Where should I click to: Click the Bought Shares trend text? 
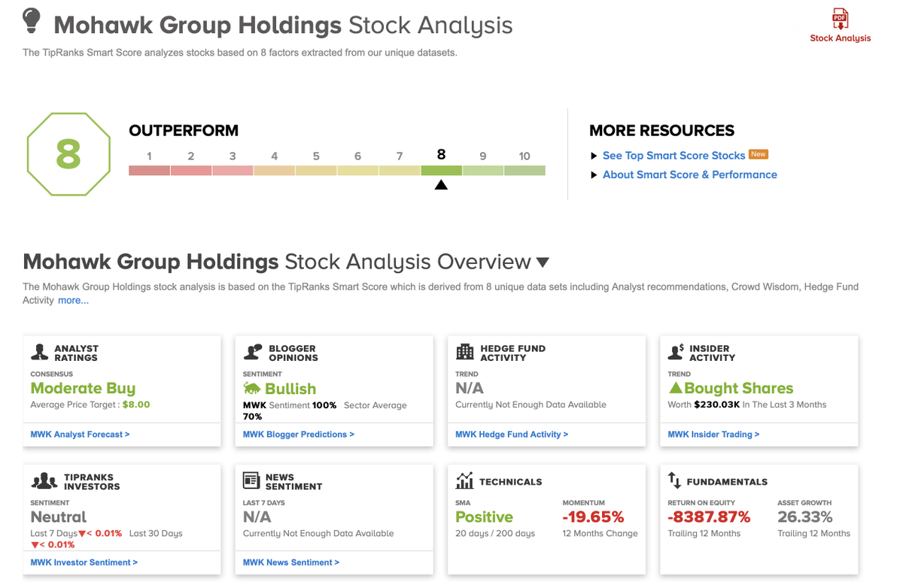coord(739,389)
